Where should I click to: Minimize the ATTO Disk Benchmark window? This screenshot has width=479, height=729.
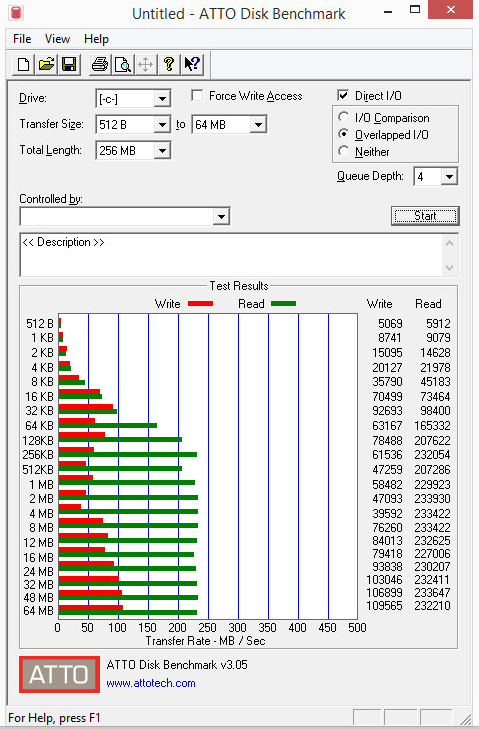pos(388,11)
